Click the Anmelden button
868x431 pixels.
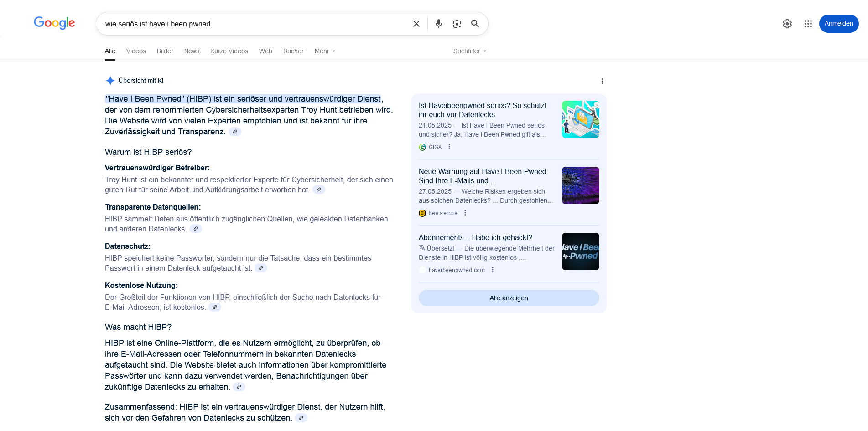pos(839,23)
